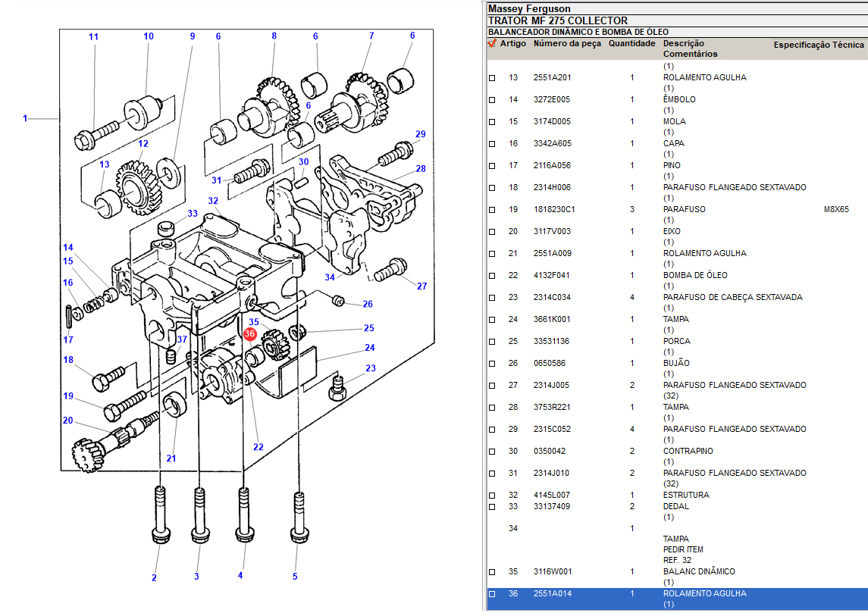
Task: Tick the checkbox for item 22 Bomba de Óleo
Action: tap(492, 276)
